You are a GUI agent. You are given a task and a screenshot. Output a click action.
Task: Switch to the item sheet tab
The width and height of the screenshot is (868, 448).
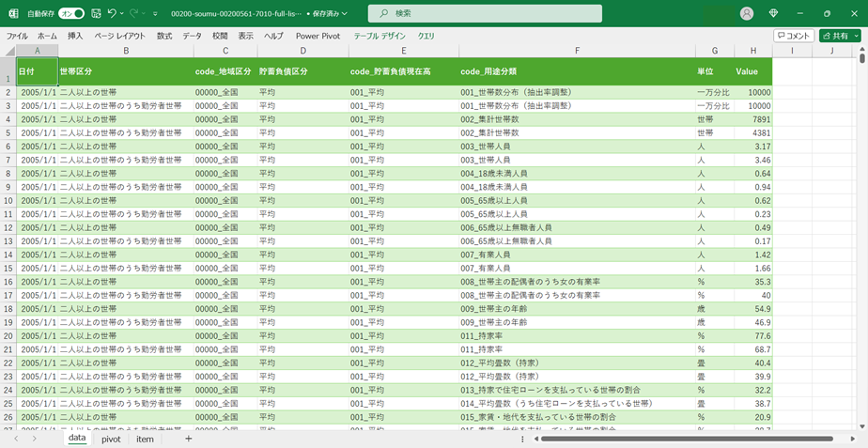(x=145, y=439)
